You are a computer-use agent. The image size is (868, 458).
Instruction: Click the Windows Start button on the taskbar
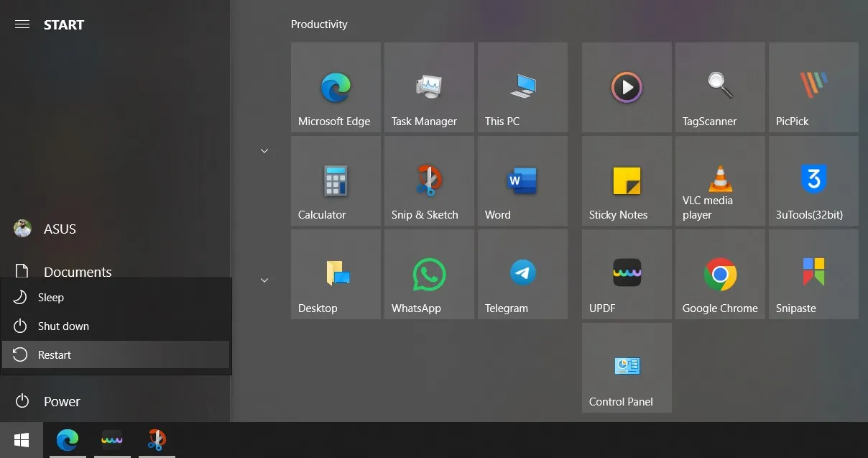(22, 439)
